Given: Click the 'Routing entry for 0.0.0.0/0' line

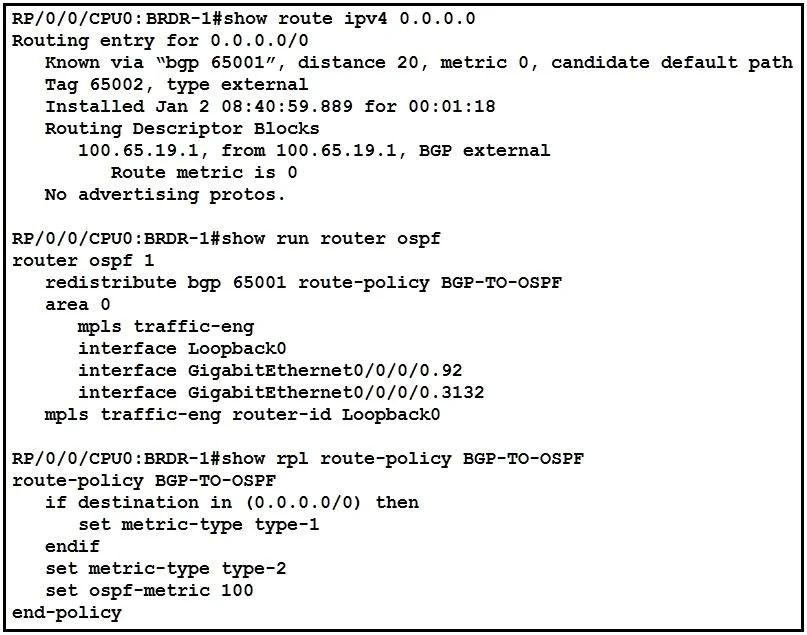Looking at the screenshot, I should (160, 41).
